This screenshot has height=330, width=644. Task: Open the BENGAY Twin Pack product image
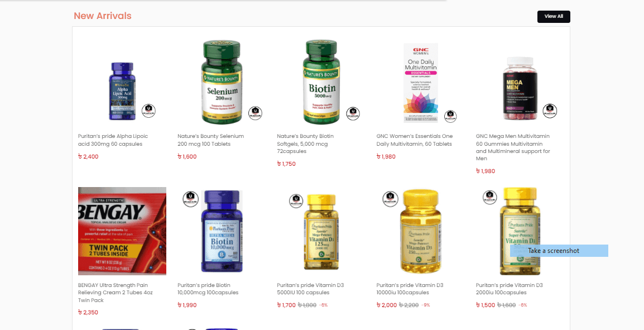point(122,231)
